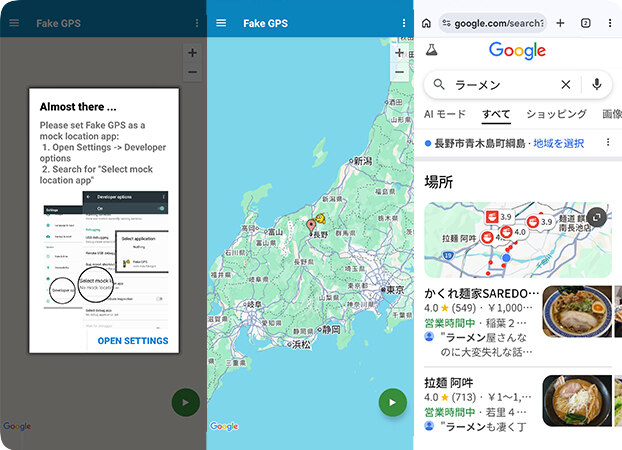Viewport: 622px width, 450px height.
Task: Click 場所 section heading
Action: [439, 182]
